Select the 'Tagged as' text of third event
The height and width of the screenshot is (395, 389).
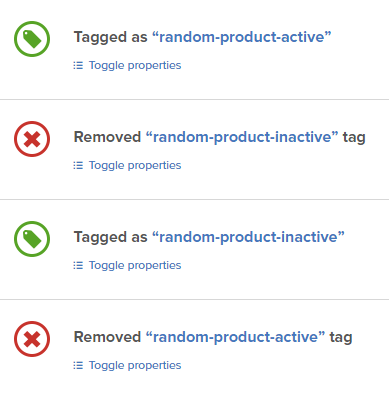click(110, 237)
